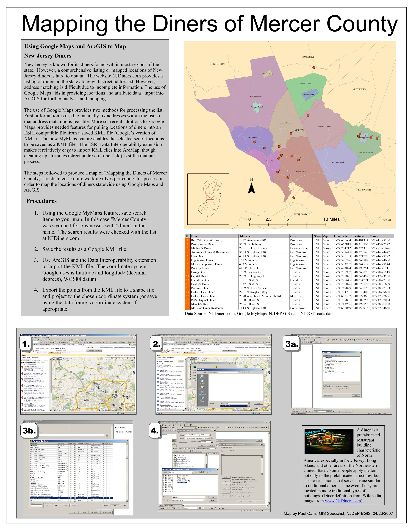
Task: Click Hybrid view button in Google Maps results window
Action: 131,358
